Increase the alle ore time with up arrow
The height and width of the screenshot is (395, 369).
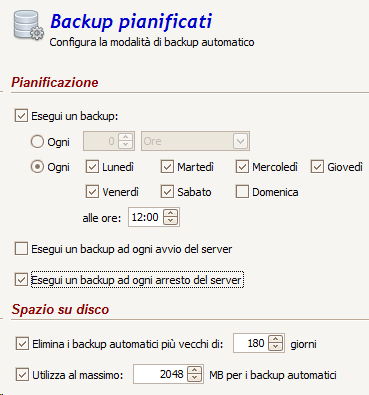pyautogui.click(x=171, y=213)
